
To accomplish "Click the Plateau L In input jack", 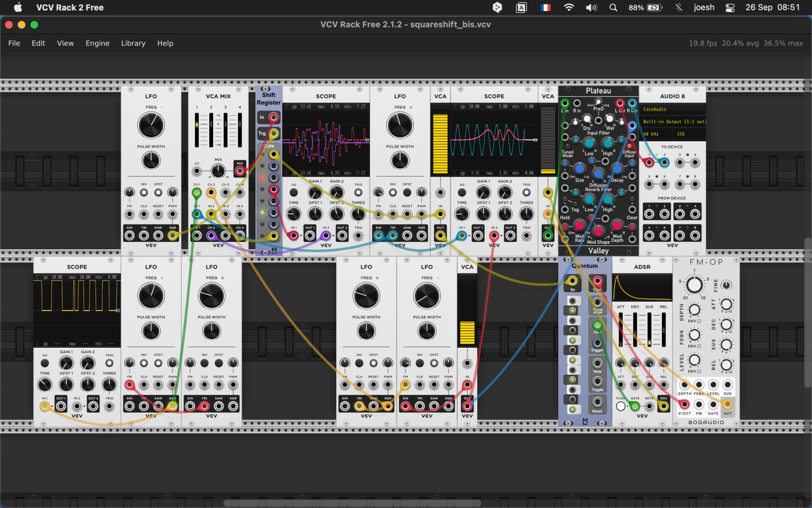I will tap(565, 103).
